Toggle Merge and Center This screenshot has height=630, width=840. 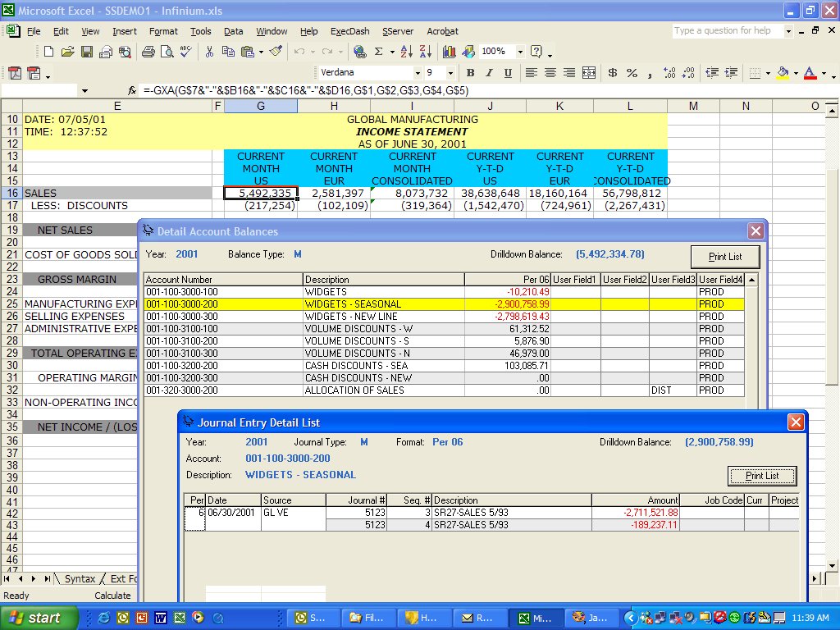click(589, 73)
